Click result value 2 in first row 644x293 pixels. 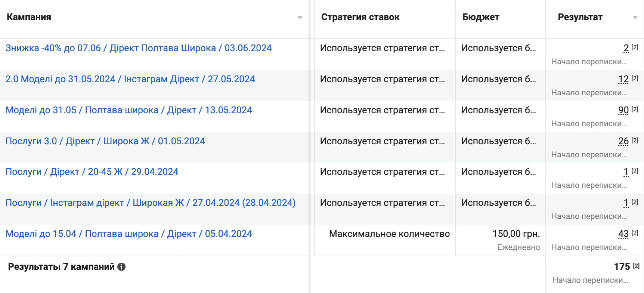(x=626, y=48)
